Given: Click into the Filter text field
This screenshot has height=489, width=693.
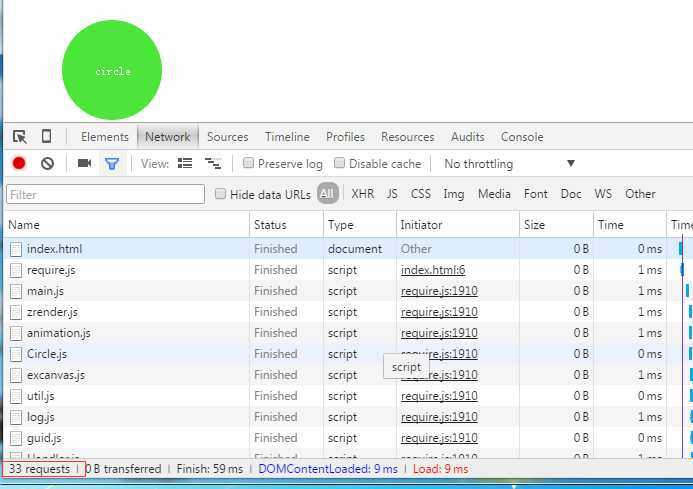Looking at the screenshot, I should pyautogui.click(x=106, y=194).
